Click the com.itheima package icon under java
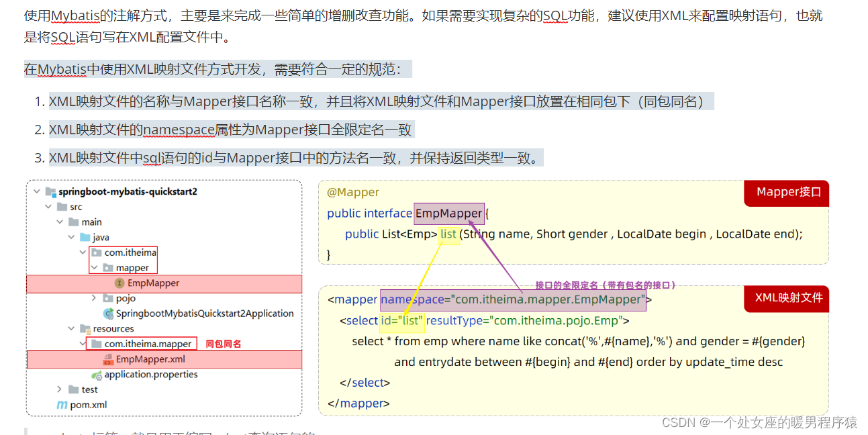868x435 pixels. (x=97, y=252)
